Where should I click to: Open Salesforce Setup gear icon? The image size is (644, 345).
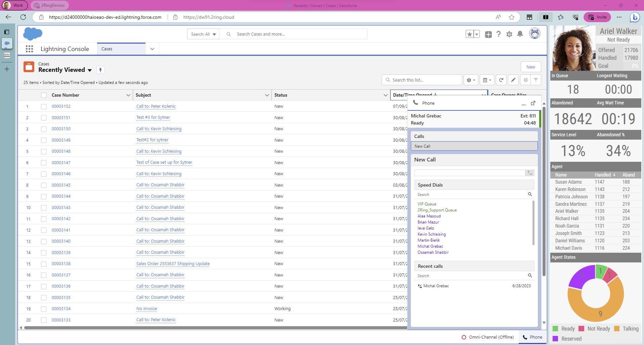pos(509,34)
